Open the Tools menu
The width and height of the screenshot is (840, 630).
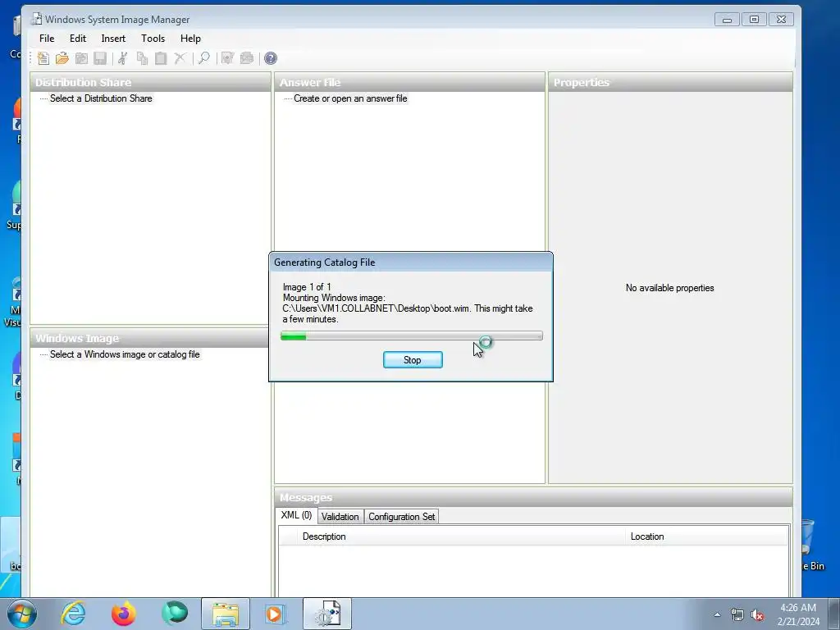pos(153,39)
